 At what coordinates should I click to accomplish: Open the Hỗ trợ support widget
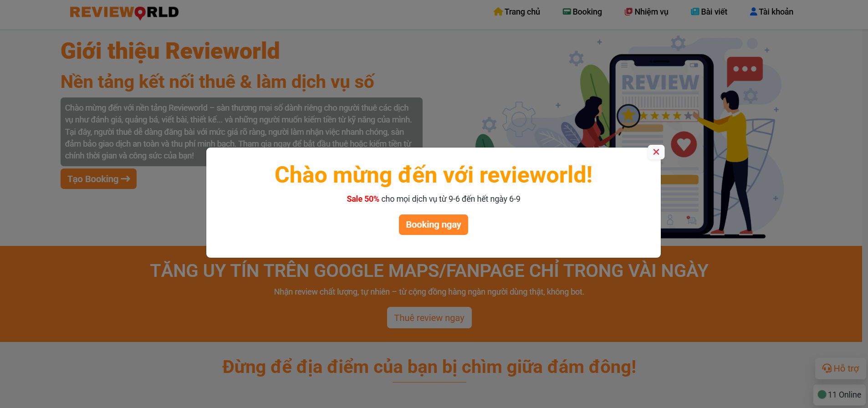click(x=840, y=368)
